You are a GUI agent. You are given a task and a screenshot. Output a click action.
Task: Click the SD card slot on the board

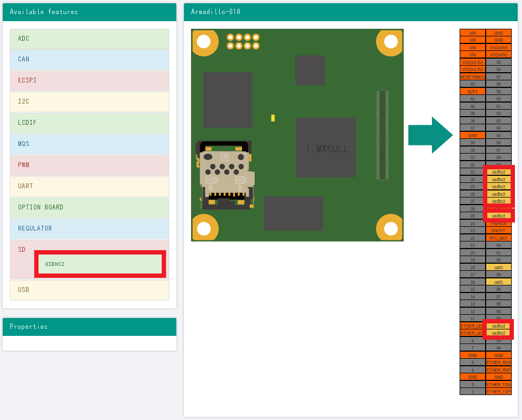225,175
